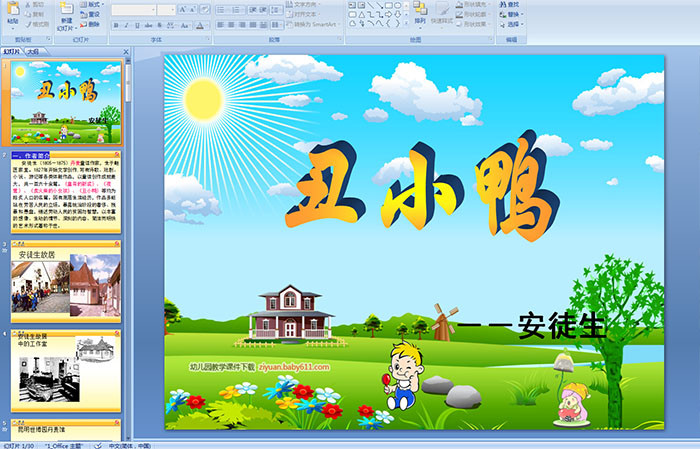Delete slide using the 删除 command
700x449 pixels.
pyautogui.click(x=90, y=24)
